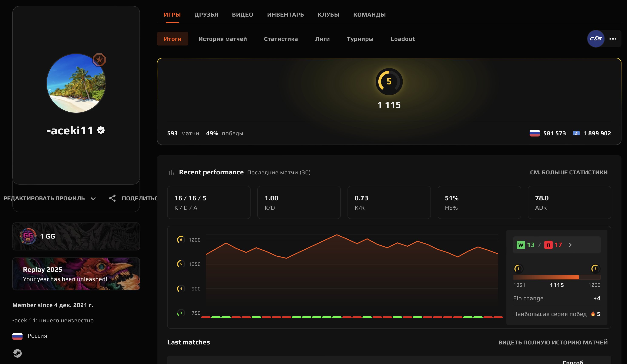The height and width of the screenshot is (364, 627).
Task: Click the Elo progress bar toward level 6
Action: click(x=557, y=277)
